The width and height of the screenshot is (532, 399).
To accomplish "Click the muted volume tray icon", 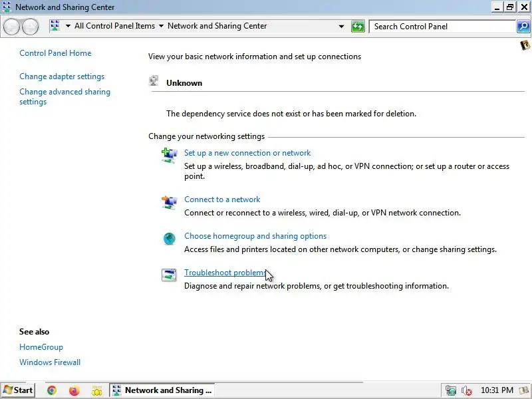I will pyautogui.click(x=467, y=390).
